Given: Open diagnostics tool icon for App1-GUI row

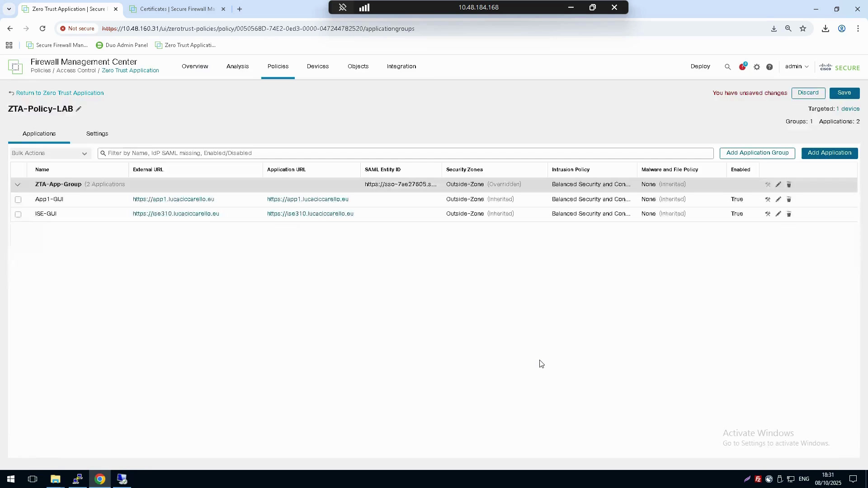Looking at the screenshot, I should [x=768, y=199].
